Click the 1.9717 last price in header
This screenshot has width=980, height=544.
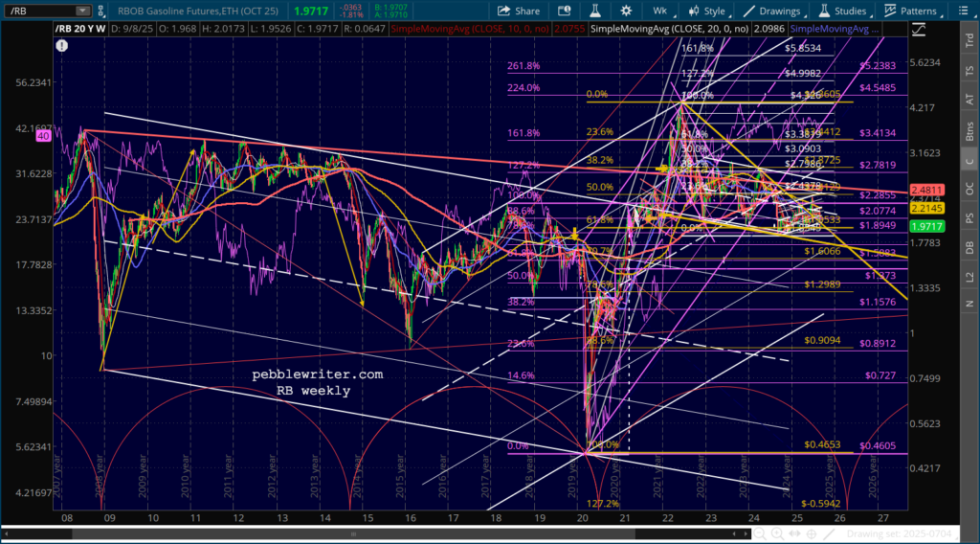[x=311, y=11]
